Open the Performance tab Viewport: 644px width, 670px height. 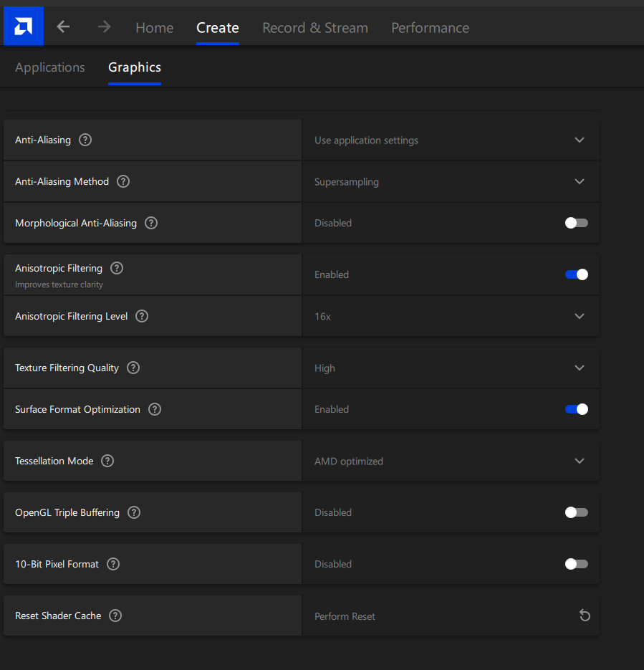(430, 28)
